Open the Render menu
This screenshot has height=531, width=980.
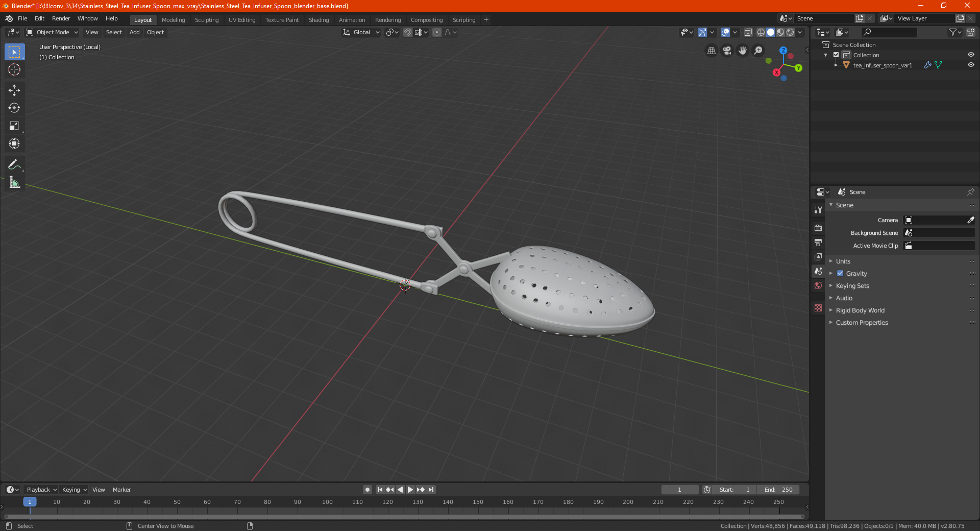[61, 18]
